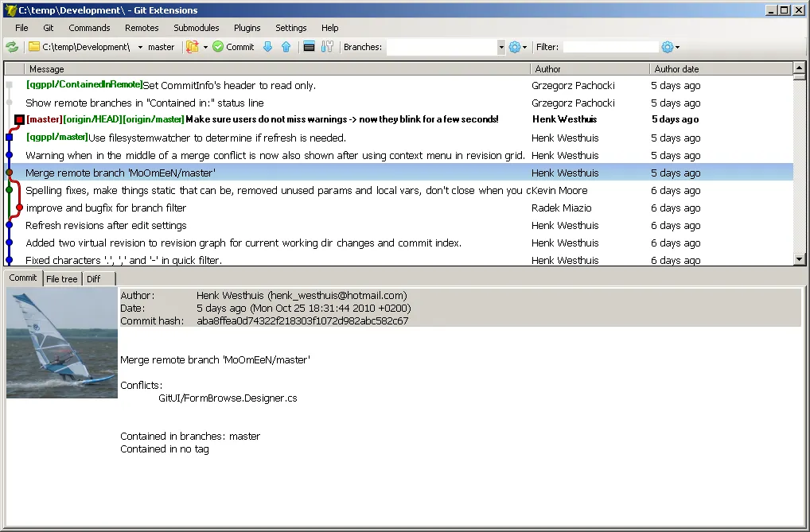810x532 pixels.
Task: Open dropdown beside branches gear icon
Action: (x=525, y=47)
